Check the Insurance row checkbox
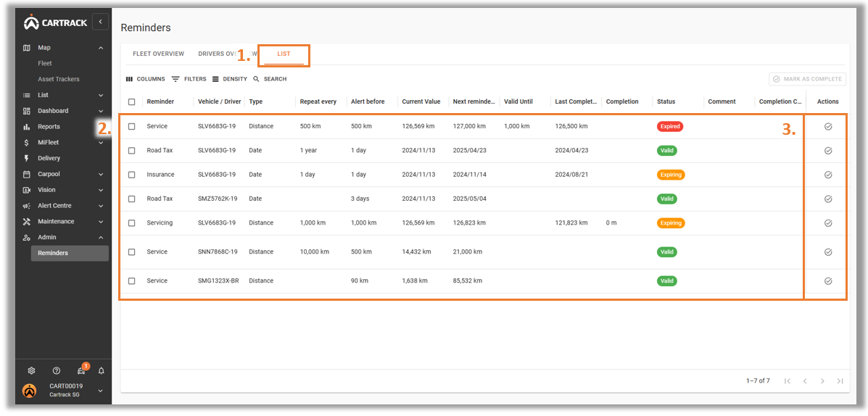 point(131,174)
